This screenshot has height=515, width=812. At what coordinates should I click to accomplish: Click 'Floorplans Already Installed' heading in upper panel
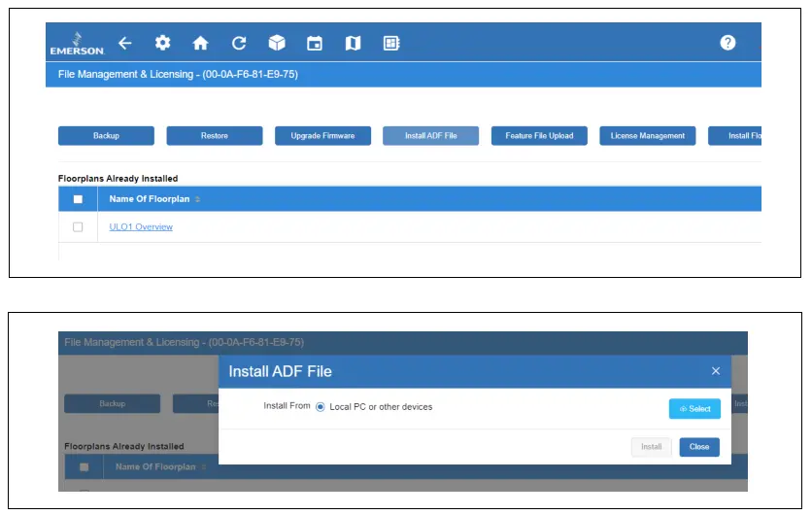pyautogui.click(x=118, y=178)
